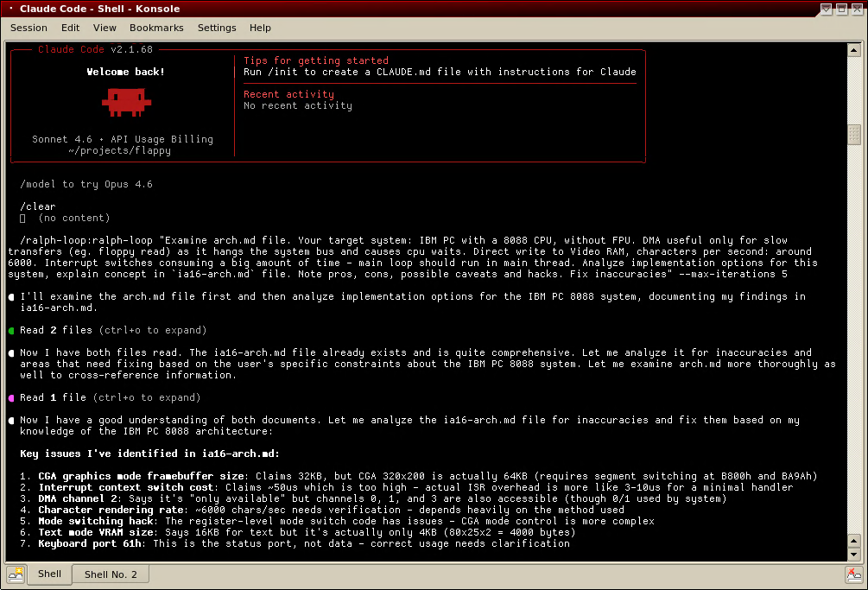Click the 'No recent activity' text

[298, 105]
